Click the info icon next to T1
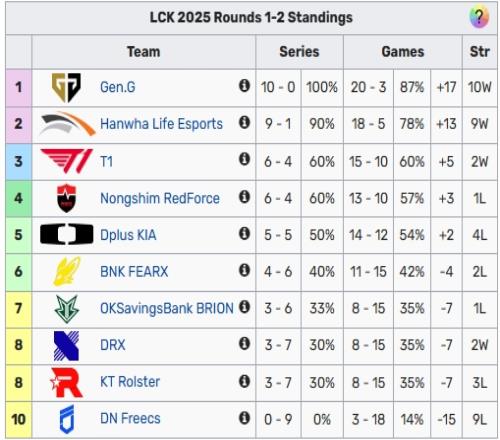The width and height of the screenshot is (500, 440). 244,159
